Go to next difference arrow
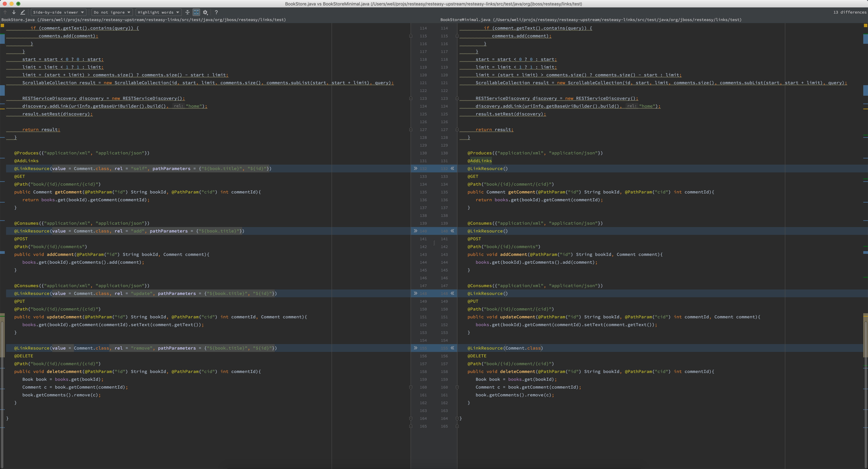 14,12
